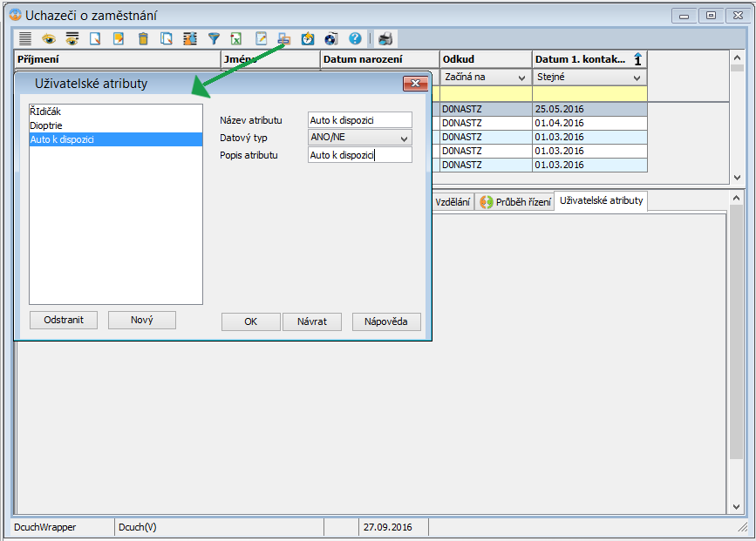This screenshot has width=756, height=541.
Task: Switch to the Průběh řízení tab
Action: point(514,202)
